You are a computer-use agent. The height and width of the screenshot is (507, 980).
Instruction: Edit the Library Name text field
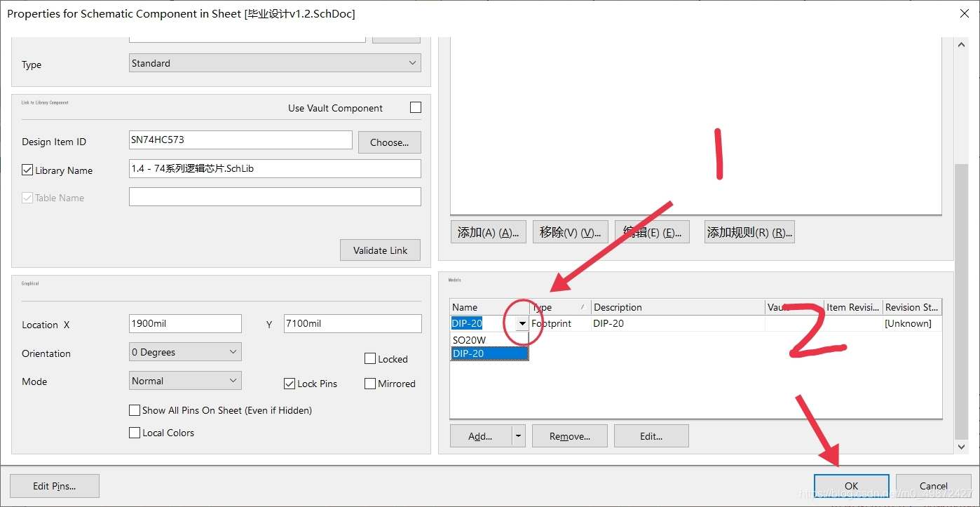[x=275, y=168]
